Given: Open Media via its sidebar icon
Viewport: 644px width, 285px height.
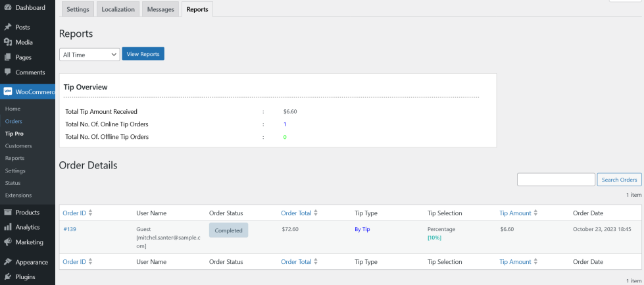Looking at the screenshot, I should point(8,42).
